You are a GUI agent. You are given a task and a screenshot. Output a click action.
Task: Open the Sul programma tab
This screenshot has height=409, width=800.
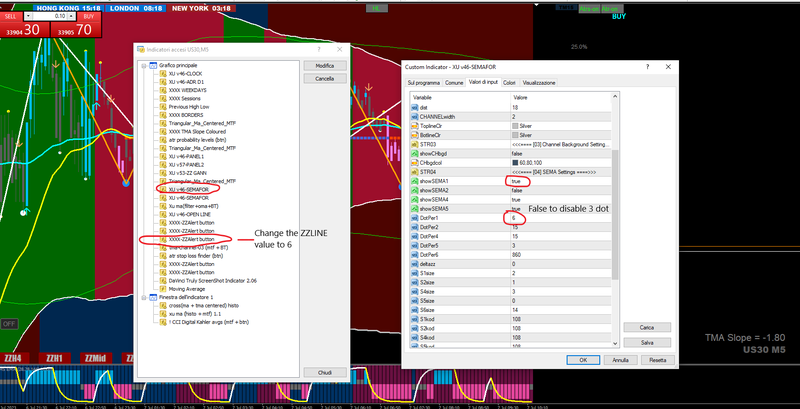click(x=423, y=83)
